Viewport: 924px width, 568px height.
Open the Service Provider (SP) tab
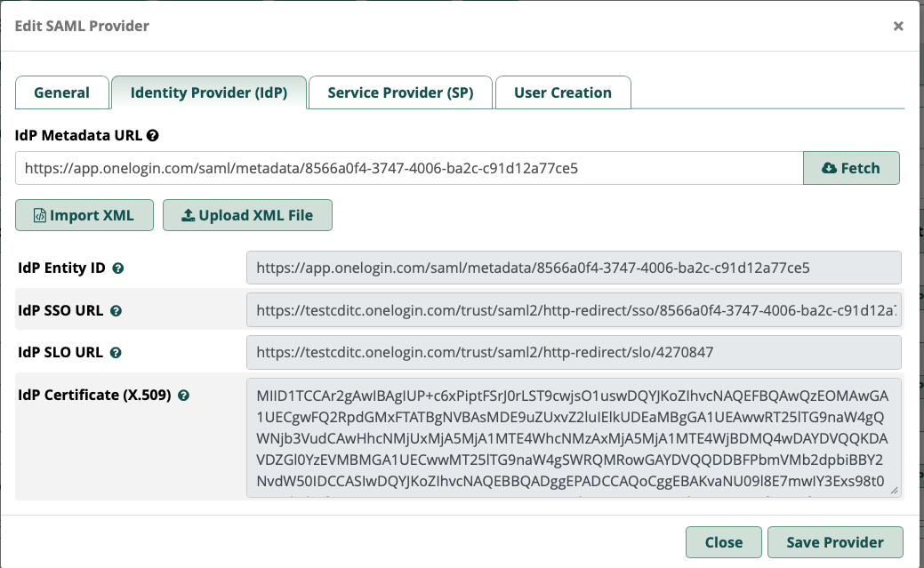pos(400,92)
